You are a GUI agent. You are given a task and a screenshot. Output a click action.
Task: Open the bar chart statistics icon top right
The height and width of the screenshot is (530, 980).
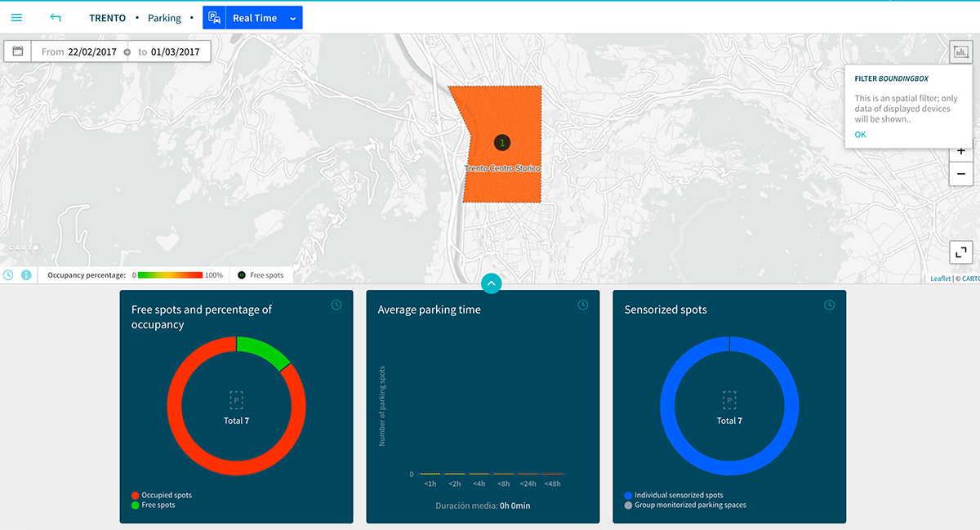tap(960, 51)
